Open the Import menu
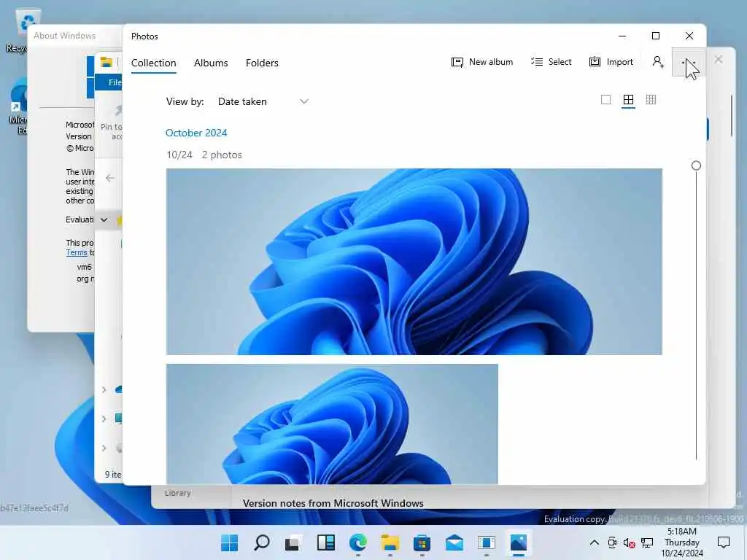The image size is (747, 560). pos(611,62)
